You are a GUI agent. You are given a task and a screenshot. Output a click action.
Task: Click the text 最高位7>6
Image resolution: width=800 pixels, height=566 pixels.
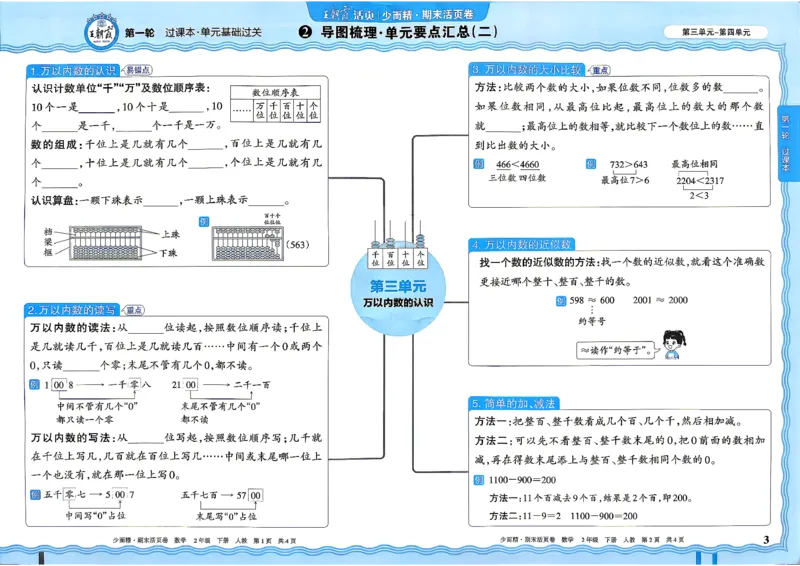click(x=625, y=180)
